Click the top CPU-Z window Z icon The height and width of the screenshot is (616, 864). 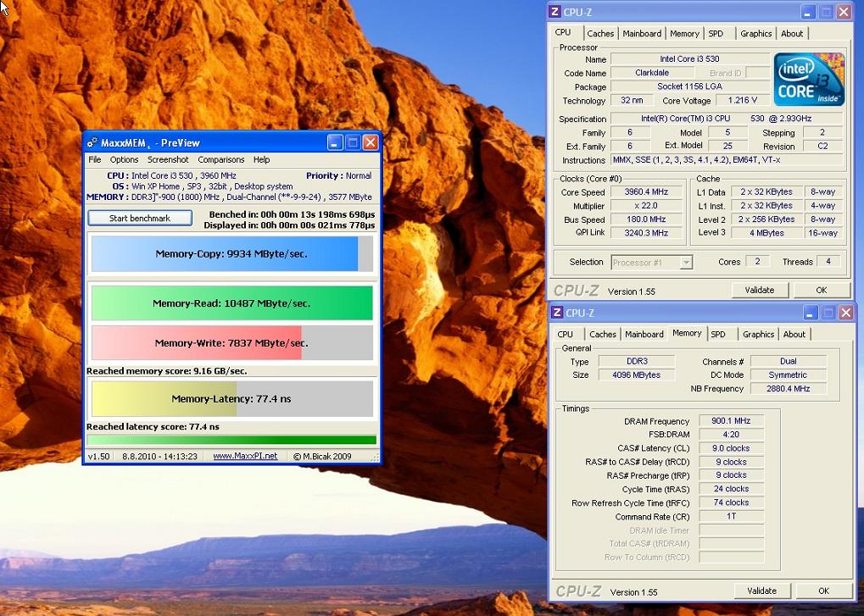[555, 12]
